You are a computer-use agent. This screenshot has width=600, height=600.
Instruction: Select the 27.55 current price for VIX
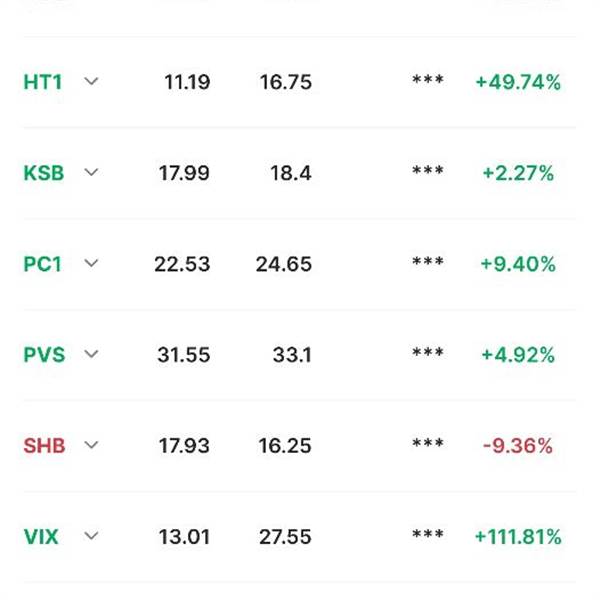pyautogui.click(x=285, y=536)
